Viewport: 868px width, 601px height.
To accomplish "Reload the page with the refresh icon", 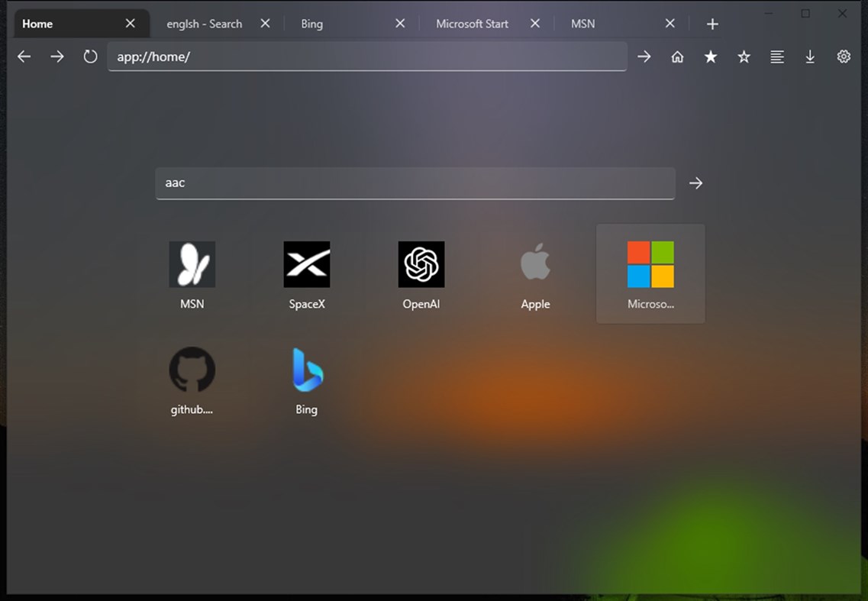I will point(90,56).
